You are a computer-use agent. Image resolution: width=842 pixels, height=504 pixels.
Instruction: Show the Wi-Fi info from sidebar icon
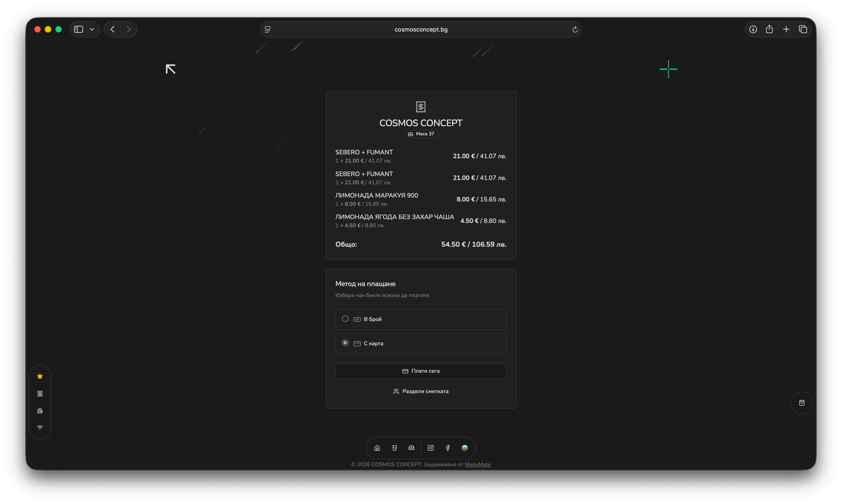40,428
